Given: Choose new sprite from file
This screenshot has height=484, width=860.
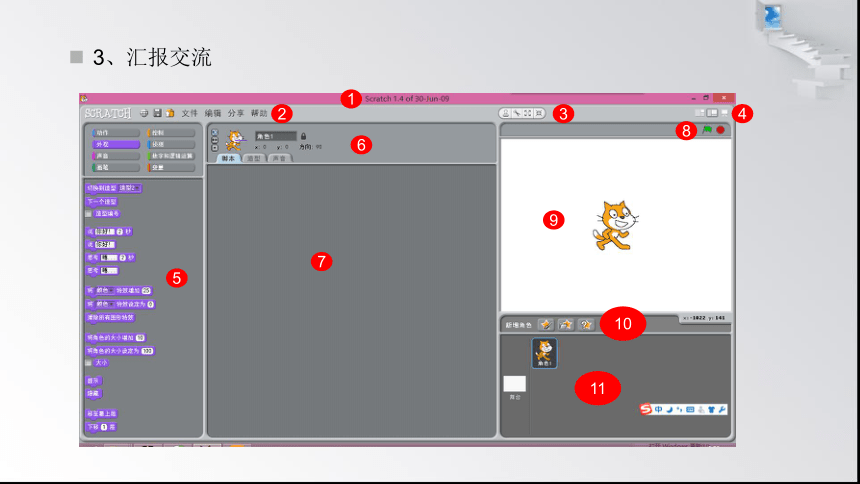Looking at the screenshot, I should (x=565, y=325).
